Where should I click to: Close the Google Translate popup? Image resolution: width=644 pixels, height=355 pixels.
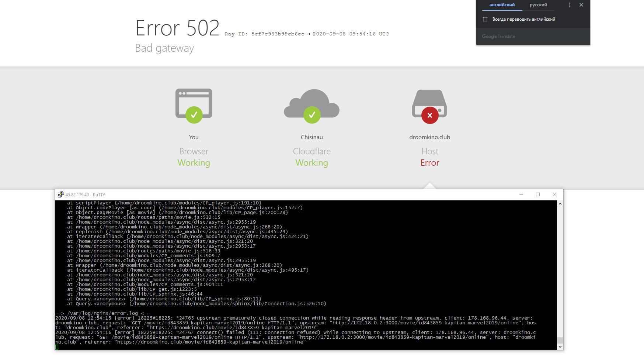581,5
